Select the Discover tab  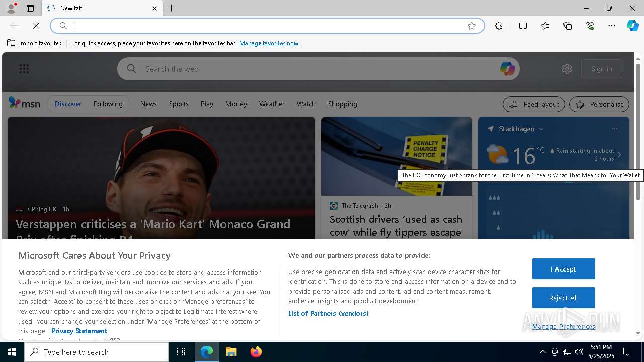[68, 104]
